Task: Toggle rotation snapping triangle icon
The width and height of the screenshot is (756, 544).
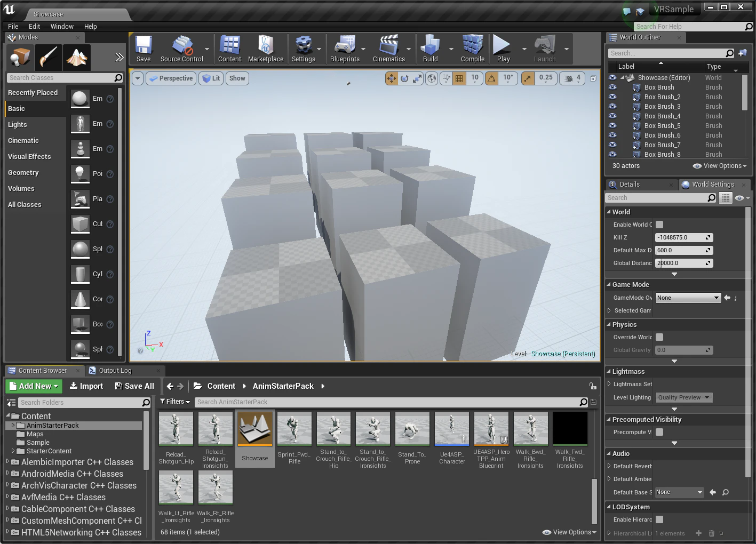Action: point(491,78)
